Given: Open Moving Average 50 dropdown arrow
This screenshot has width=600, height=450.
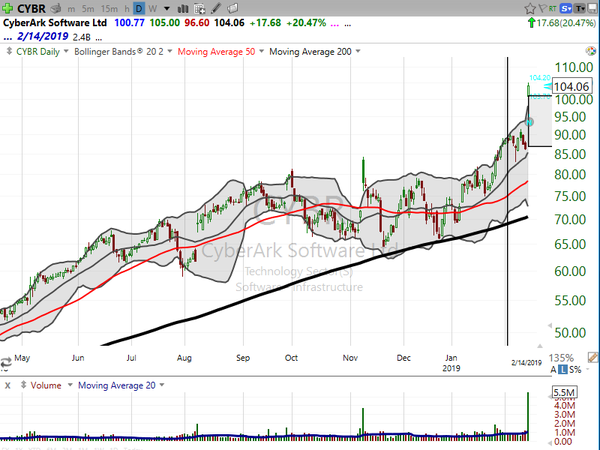Looking at the screenshot, I should pyautogui.click(x=262, y=51).
